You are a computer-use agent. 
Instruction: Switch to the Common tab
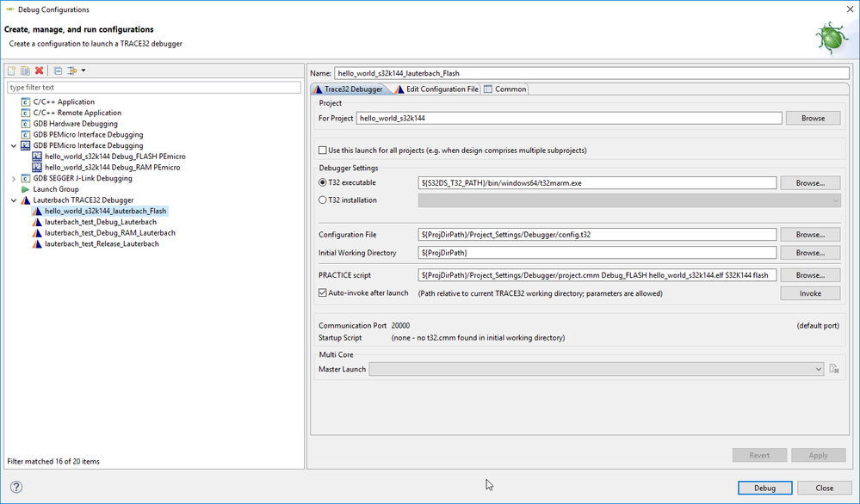pyautogui.click(x=505, y=89)
